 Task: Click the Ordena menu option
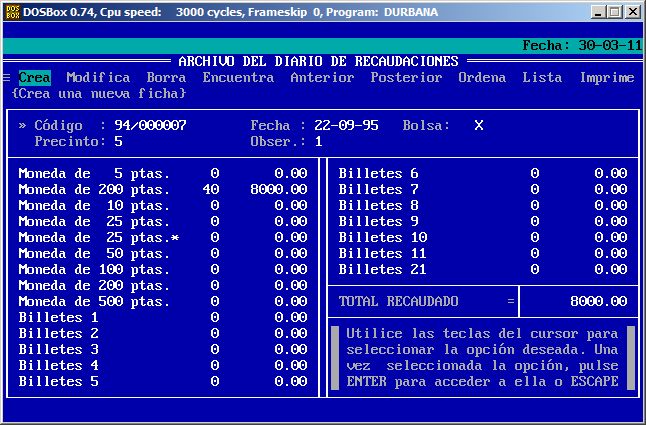coord(482,77)
